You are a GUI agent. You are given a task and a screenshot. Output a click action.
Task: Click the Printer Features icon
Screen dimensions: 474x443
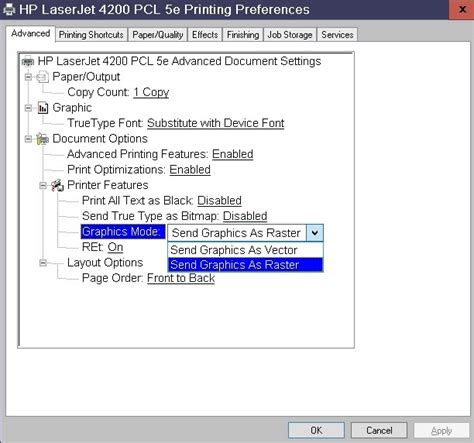[57, 185]
